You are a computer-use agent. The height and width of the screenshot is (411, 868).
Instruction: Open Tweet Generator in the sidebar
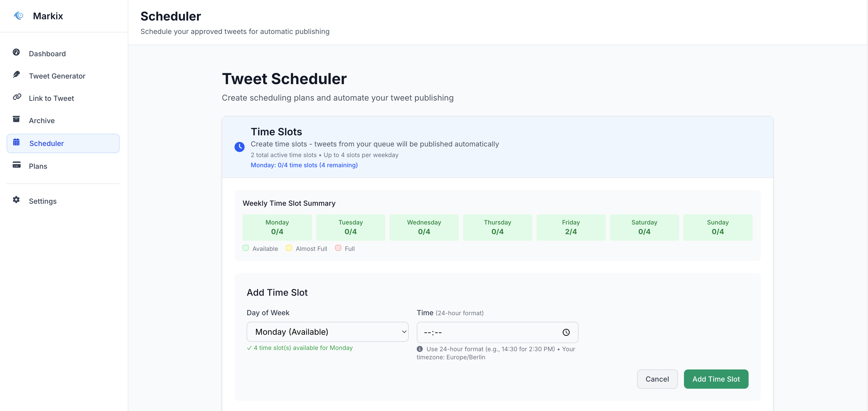click(x=57, y=76)
